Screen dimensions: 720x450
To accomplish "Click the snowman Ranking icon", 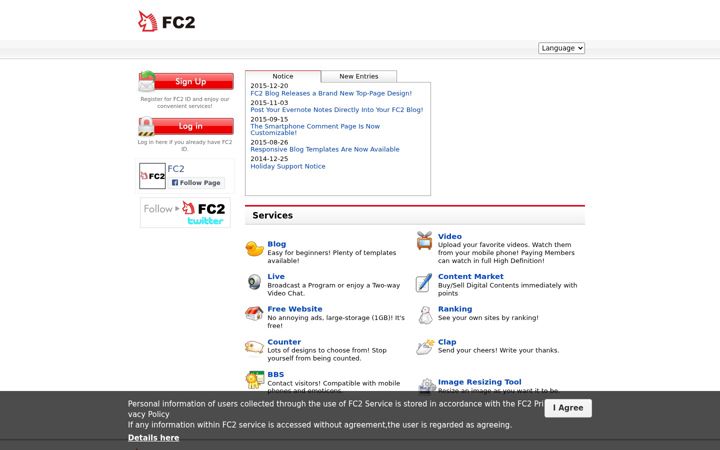I will [x=426, y=315].
